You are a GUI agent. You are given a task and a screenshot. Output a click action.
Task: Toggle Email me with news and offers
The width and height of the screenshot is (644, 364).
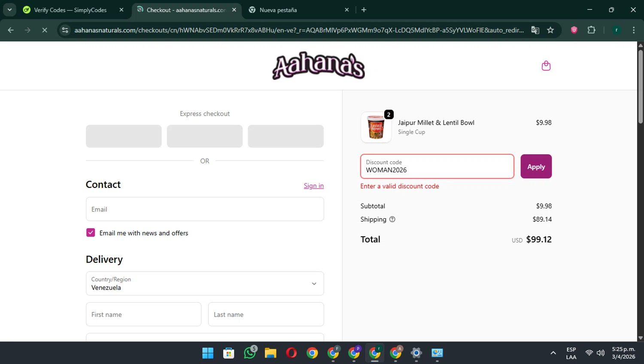tap(91, 232)
